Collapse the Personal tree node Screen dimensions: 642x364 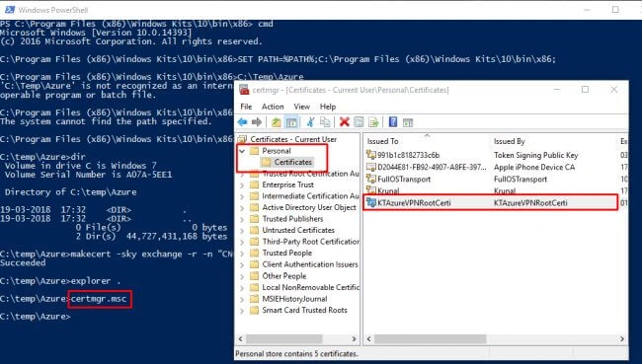[242, 151]
